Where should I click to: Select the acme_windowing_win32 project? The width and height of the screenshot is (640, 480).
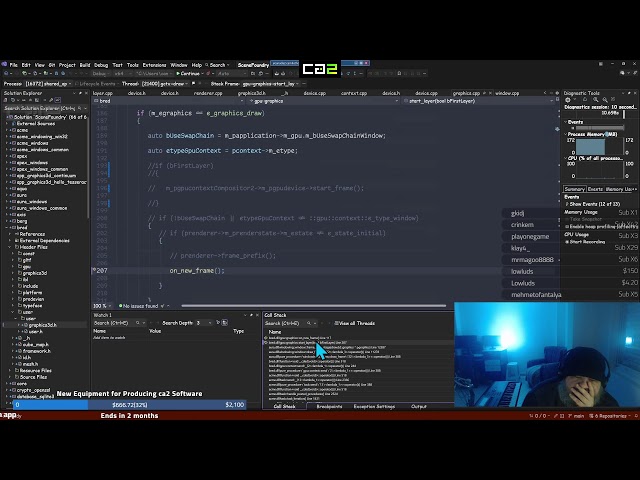click(42, 137)
